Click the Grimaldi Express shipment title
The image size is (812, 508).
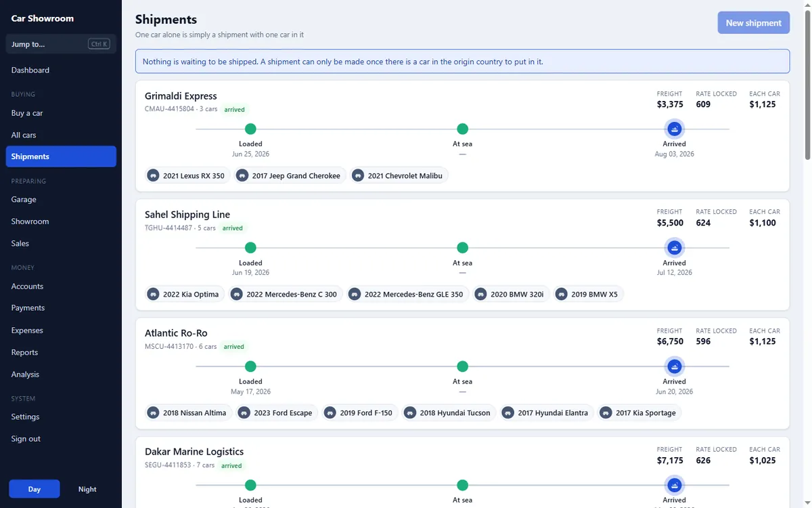point(181,96)
